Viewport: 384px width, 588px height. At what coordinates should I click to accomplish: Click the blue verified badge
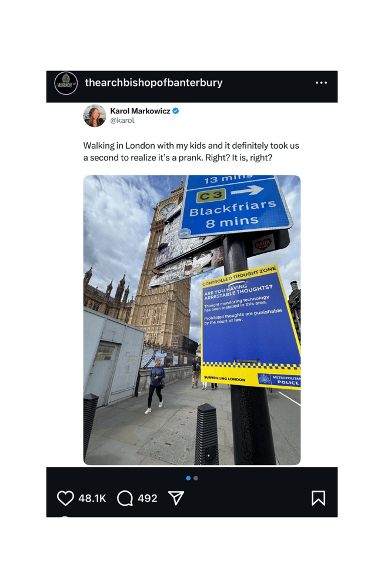point(175,111)
